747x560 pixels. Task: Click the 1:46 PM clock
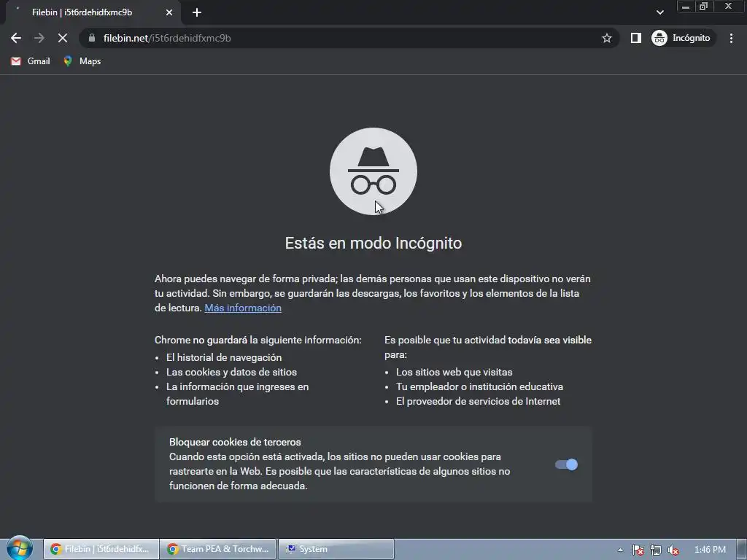[710, 550]
